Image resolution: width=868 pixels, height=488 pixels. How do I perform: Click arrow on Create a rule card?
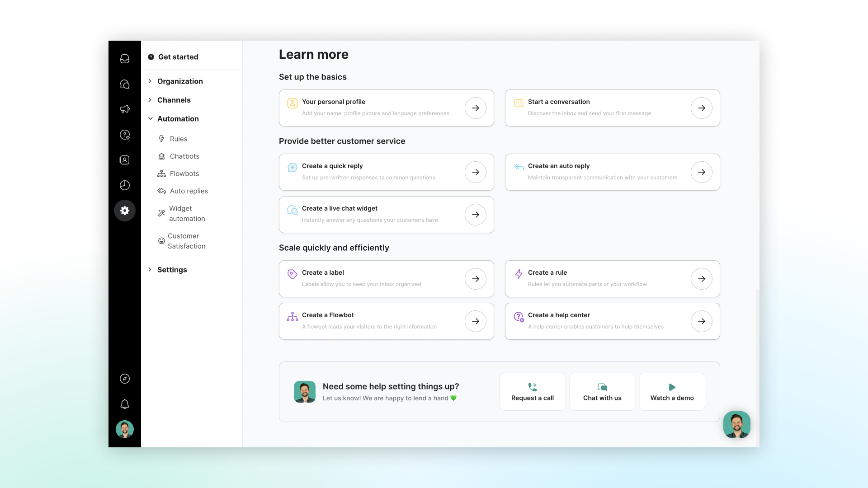tap(701, 279)
